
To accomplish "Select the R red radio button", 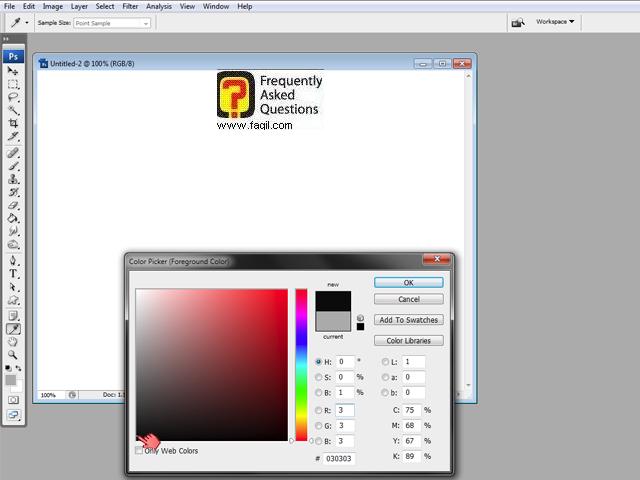I will [x=319, y=410].
